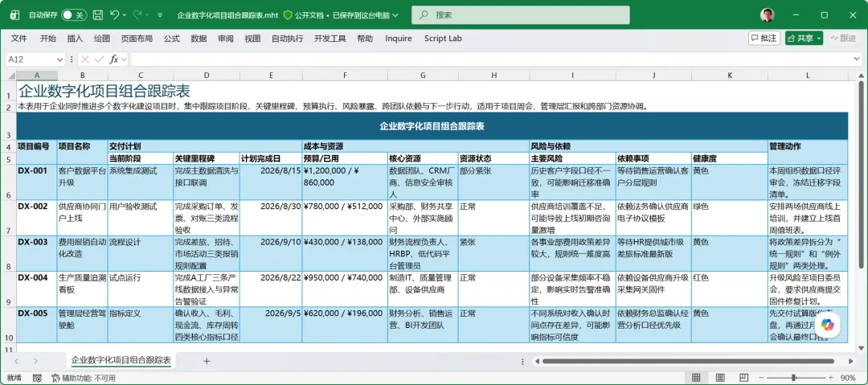
Task: Switch to the 公式 ribbon tab
Action: pos(172,39)
